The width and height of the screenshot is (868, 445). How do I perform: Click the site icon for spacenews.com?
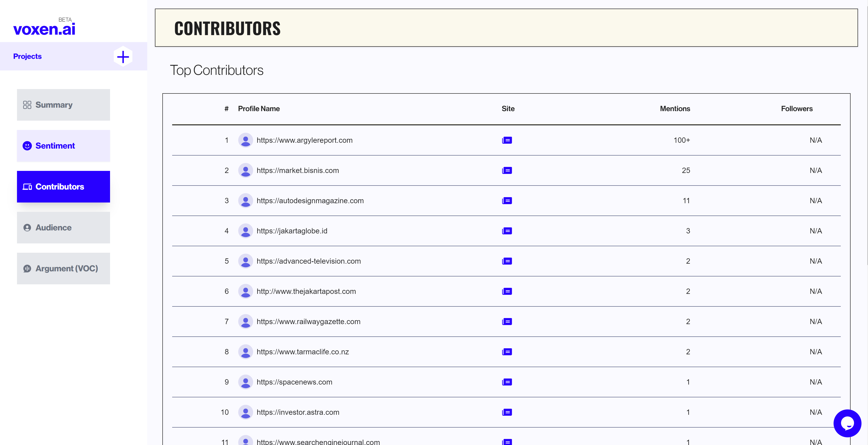507,382
